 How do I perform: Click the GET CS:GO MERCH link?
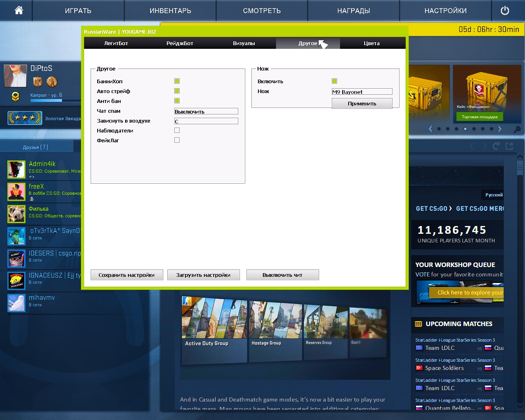pos(479,208)
